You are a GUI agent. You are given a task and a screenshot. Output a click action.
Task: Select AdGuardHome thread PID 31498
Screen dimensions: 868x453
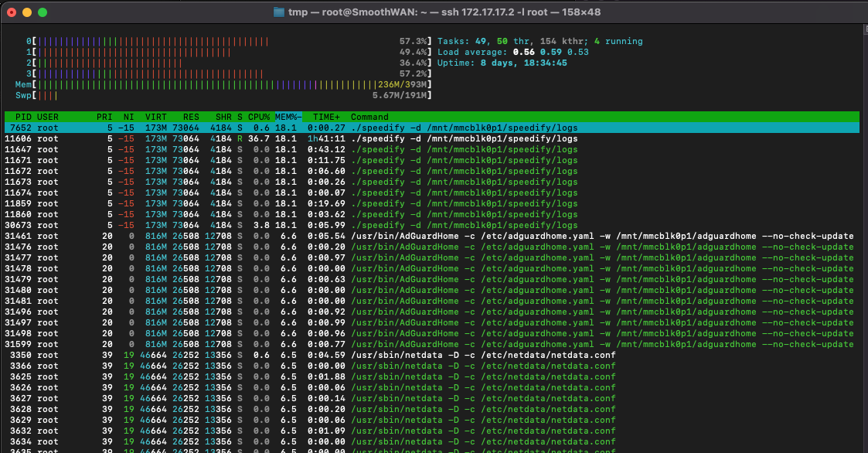click(432, 333)
